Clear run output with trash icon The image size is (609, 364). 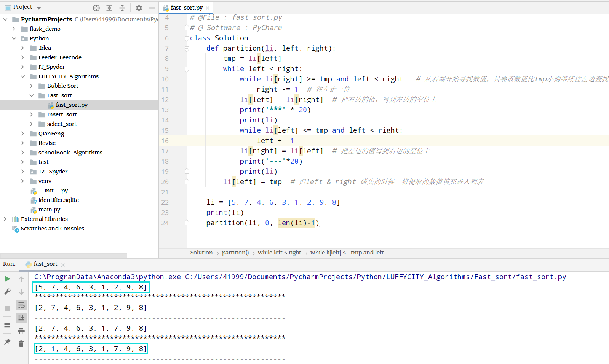click(x=21, y=343)
